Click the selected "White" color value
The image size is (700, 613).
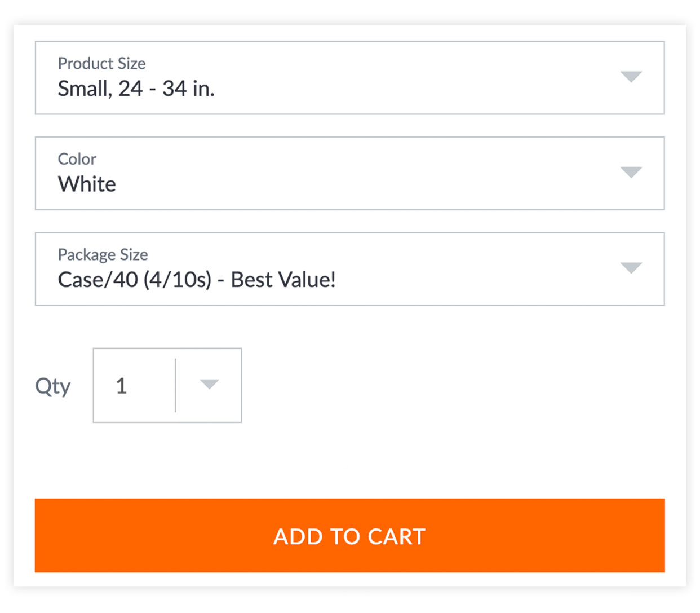pos(87,184)
